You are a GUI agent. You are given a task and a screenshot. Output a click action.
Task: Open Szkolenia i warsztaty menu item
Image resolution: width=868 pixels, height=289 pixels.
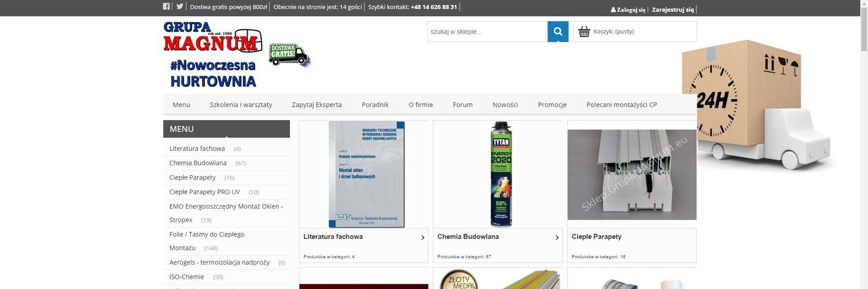click(x=241, y=105)
